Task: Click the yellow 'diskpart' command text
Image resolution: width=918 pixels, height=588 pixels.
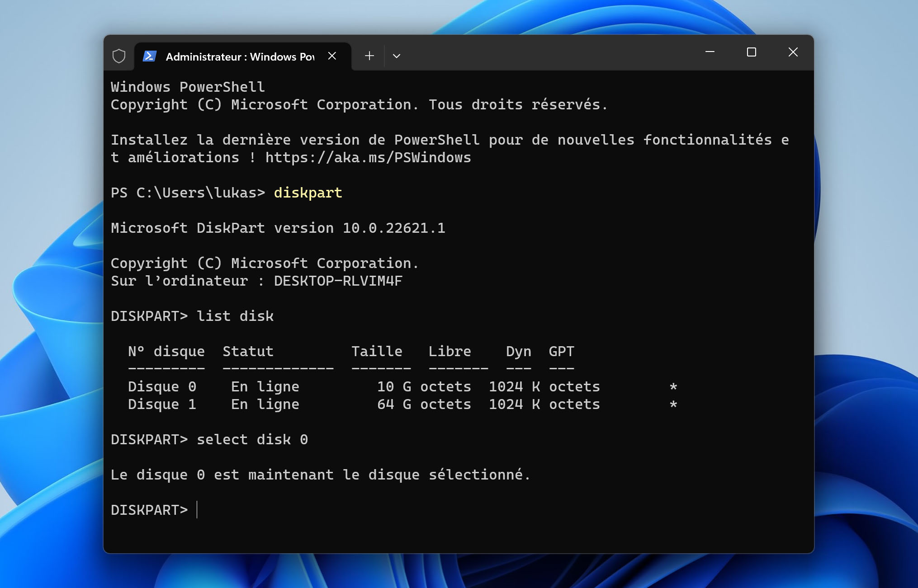Action: coord(308,193)
